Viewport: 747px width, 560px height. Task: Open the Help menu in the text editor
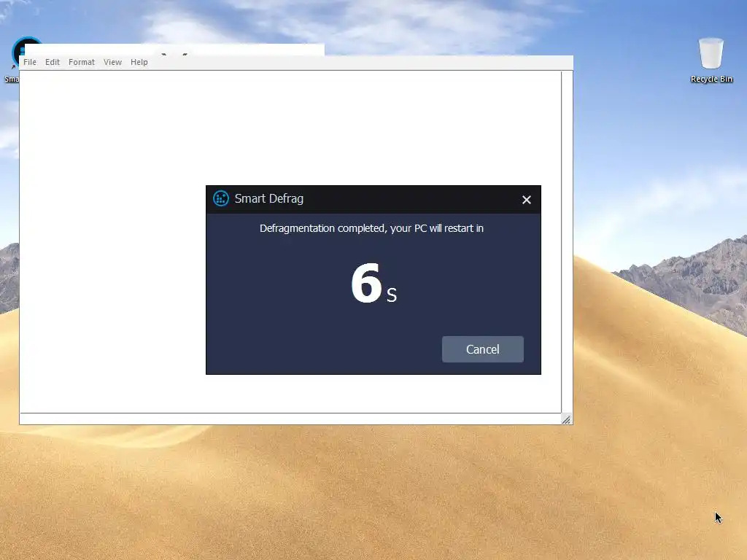[x=139, y=62]
